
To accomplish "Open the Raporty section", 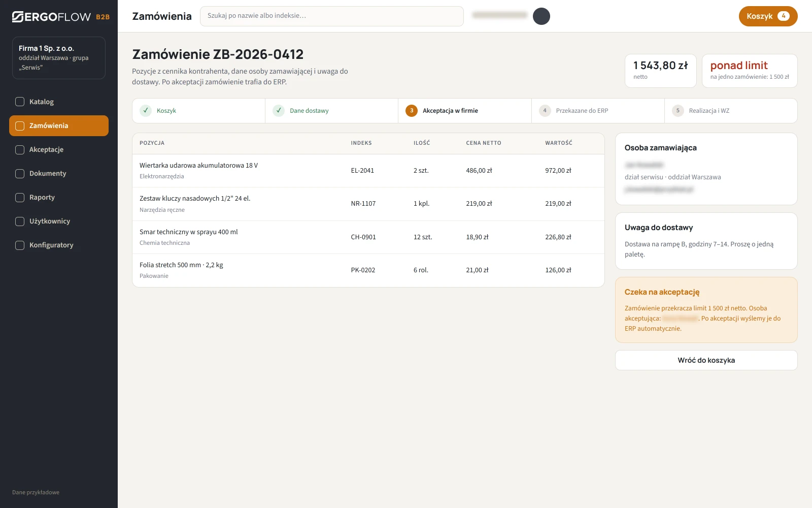I will [59, 197].
